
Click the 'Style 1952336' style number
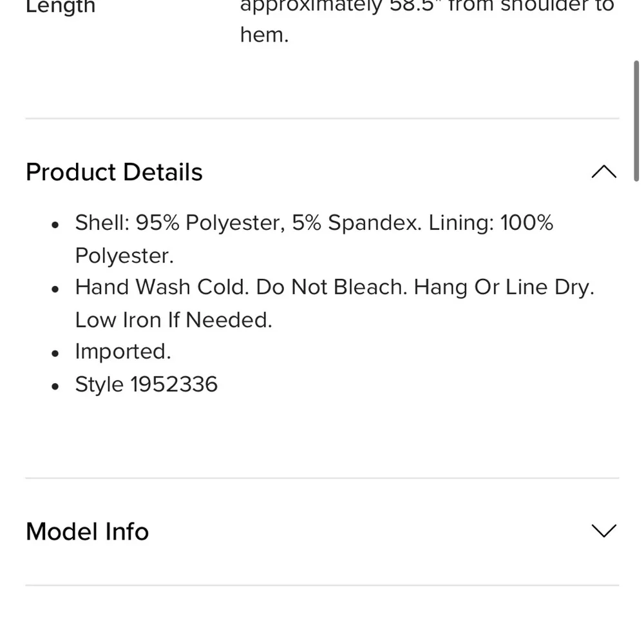146,384
